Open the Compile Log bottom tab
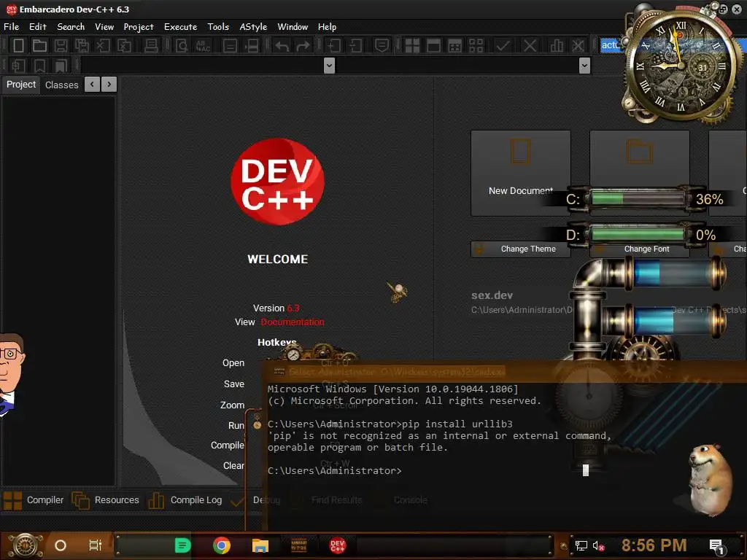This screenshot has height=560, width=747. (x=185, y=500)
